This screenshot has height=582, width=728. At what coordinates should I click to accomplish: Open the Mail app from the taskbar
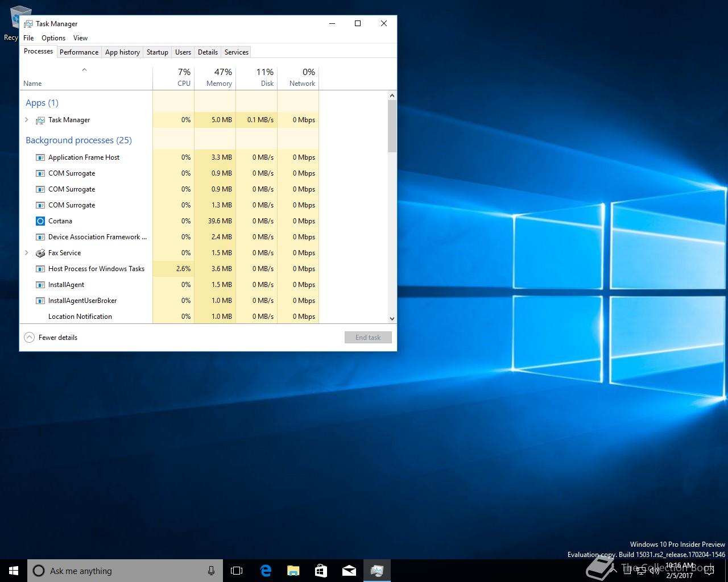click(349, 571)
